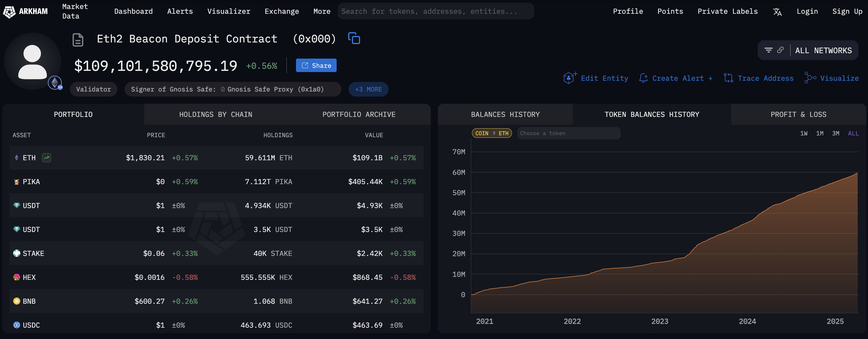Open the language translation icon
The image size is (868, 339).
point(777,12)
